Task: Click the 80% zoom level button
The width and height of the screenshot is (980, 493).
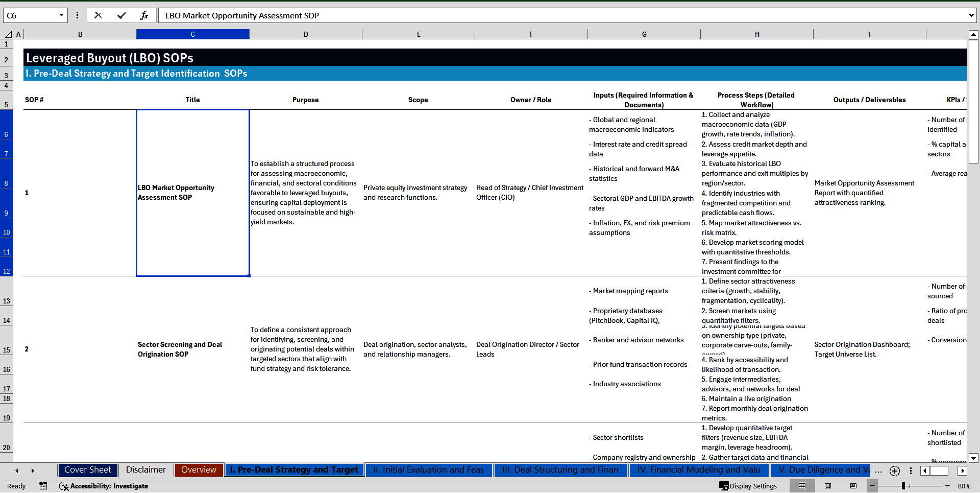Action: (x=964, y=486)
